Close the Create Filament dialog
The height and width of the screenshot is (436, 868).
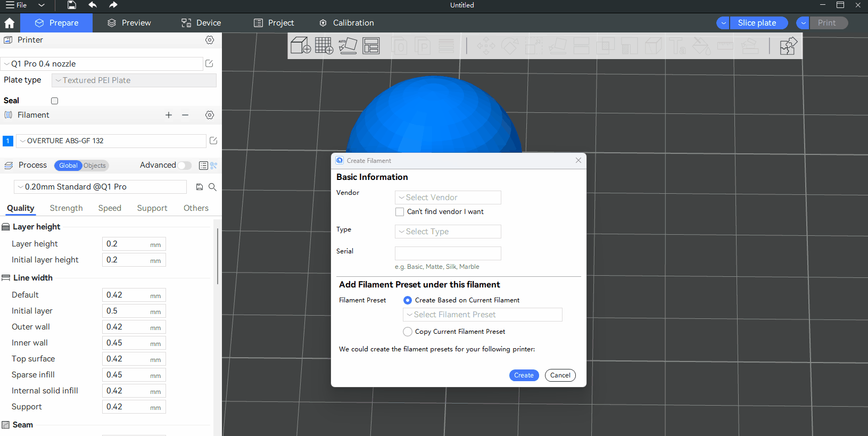578,160
